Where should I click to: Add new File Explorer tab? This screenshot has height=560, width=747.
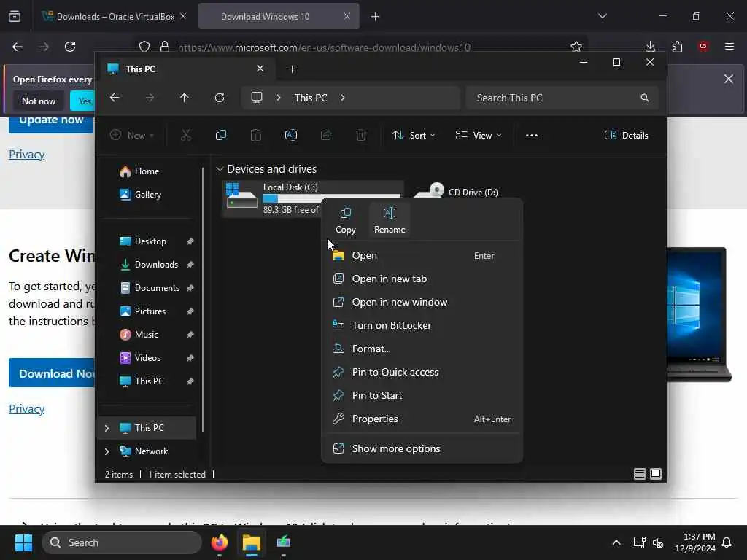[x=293, y=69]
